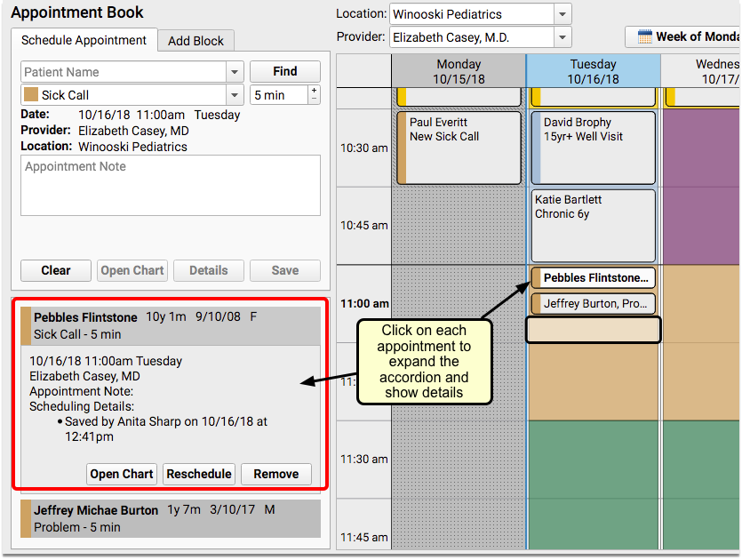Select the Wednesday 10/17 column header
Viewport: 742px width, 560px height.
click(701, 71)
